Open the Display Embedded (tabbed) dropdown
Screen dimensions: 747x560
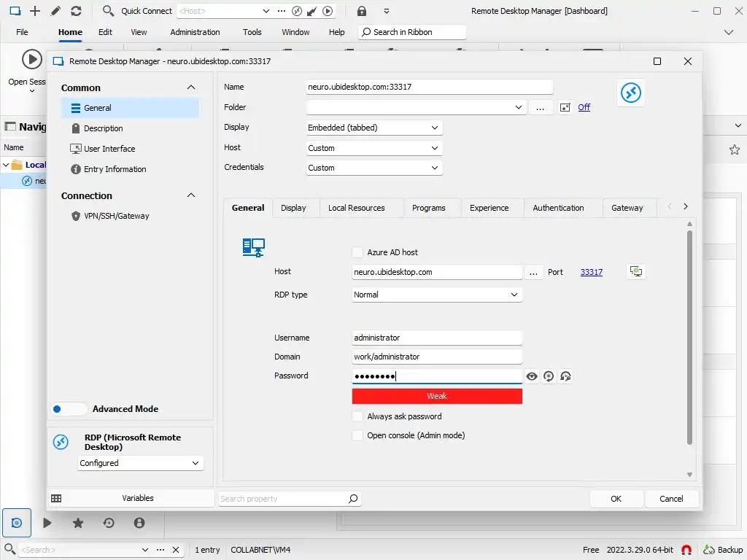click(x=374, y=128)
